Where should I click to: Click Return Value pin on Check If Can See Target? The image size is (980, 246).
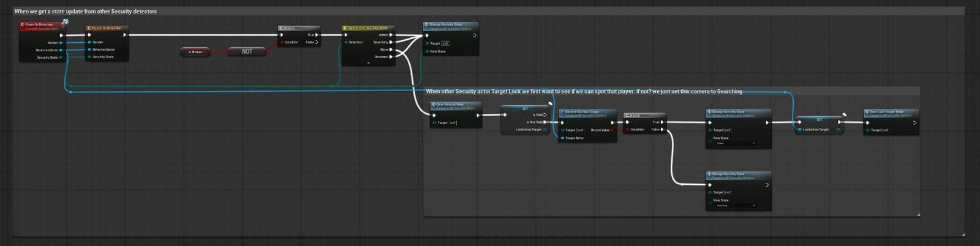(612, 130)
